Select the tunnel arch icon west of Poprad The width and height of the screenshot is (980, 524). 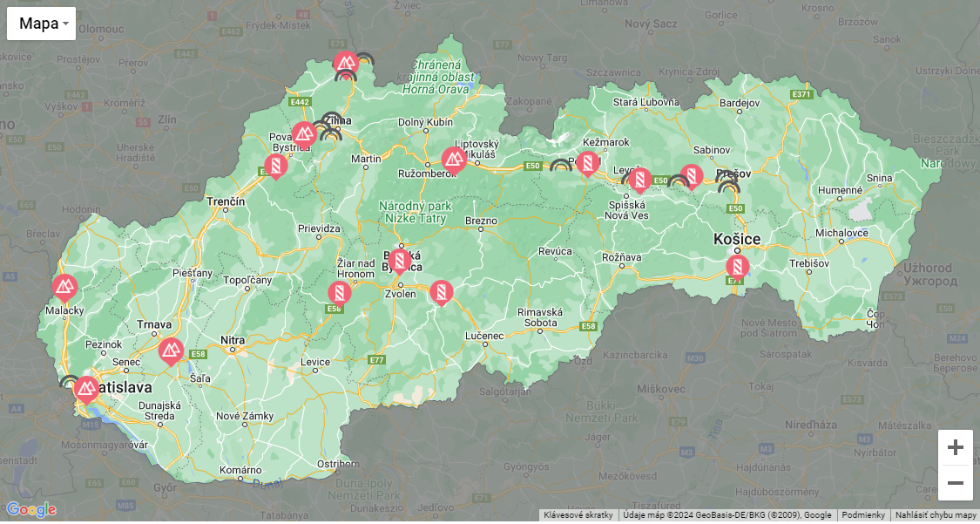click(x=561, y=165)
